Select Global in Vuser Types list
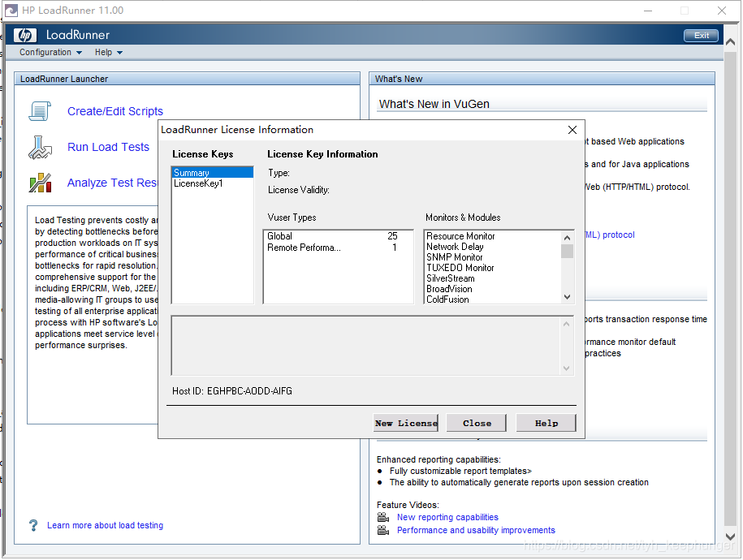Image resolution: width=743 pixels, height=560 pixels. [338, 236]
